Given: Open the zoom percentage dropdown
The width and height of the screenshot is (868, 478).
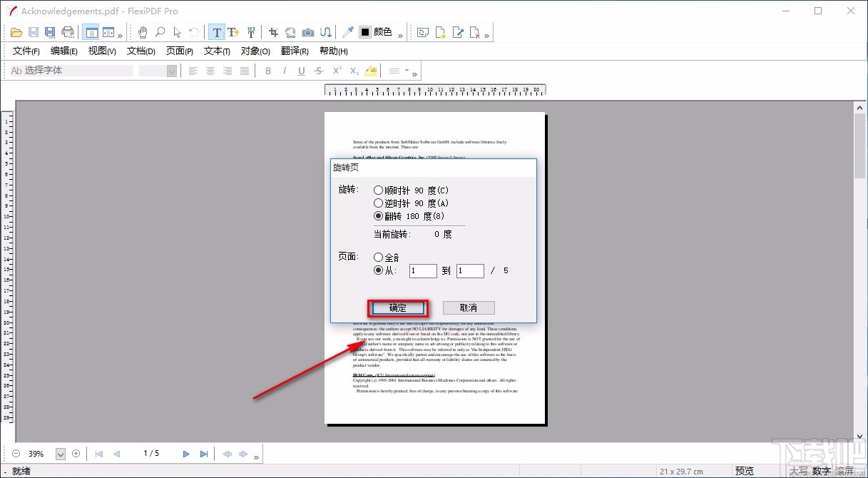Looking at the screenshot, I should [x=61, y=454].
